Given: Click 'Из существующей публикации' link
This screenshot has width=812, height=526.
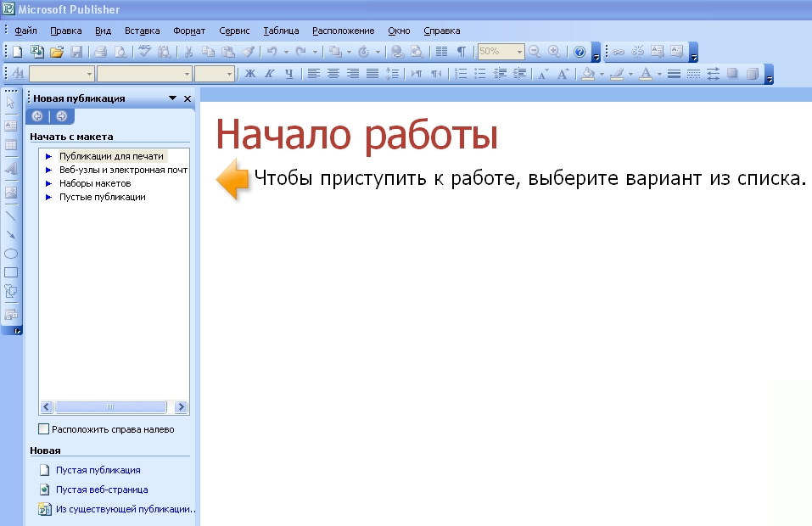Looking at the screenshot, I should (x=126, y=509).
